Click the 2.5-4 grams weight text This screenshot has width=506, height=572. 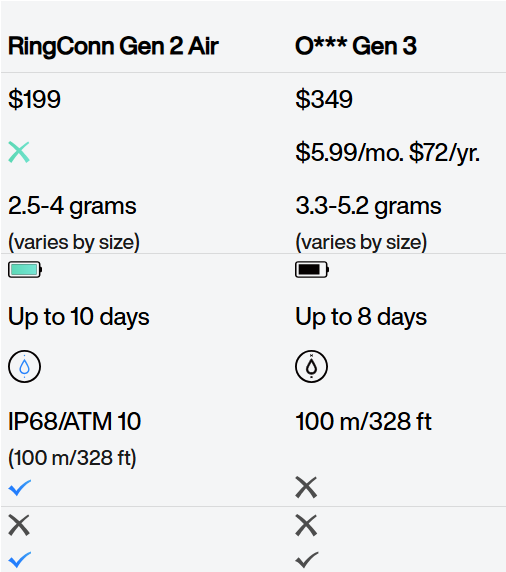[72, 206]
